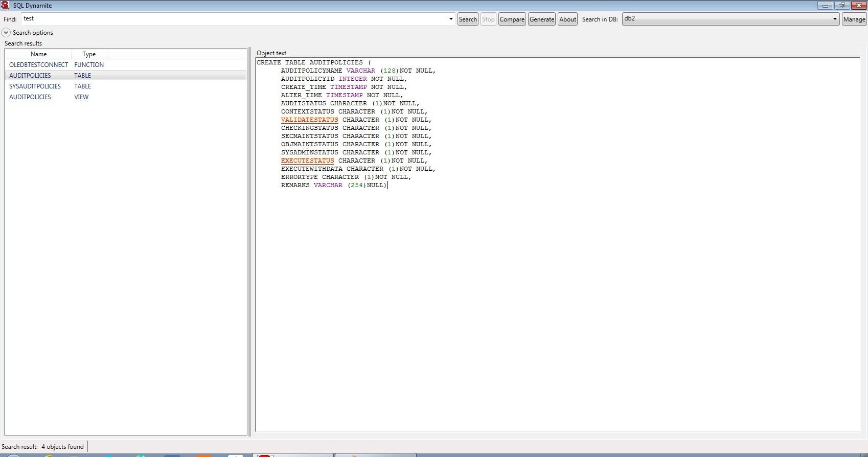Click the EXECUTEWITHDATA CHARACTER line

click(x=358, y=169)
